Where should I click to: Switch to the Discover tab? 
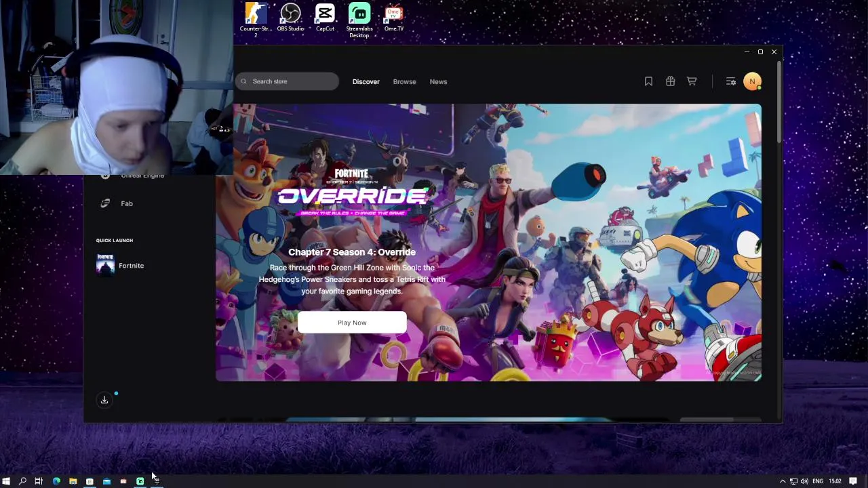point(366,81)
